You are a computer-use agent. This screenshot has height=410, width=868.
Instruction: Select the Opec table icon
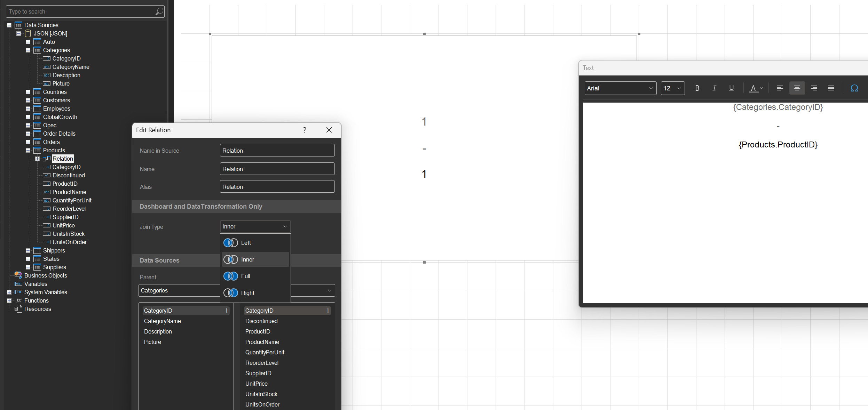37,125
